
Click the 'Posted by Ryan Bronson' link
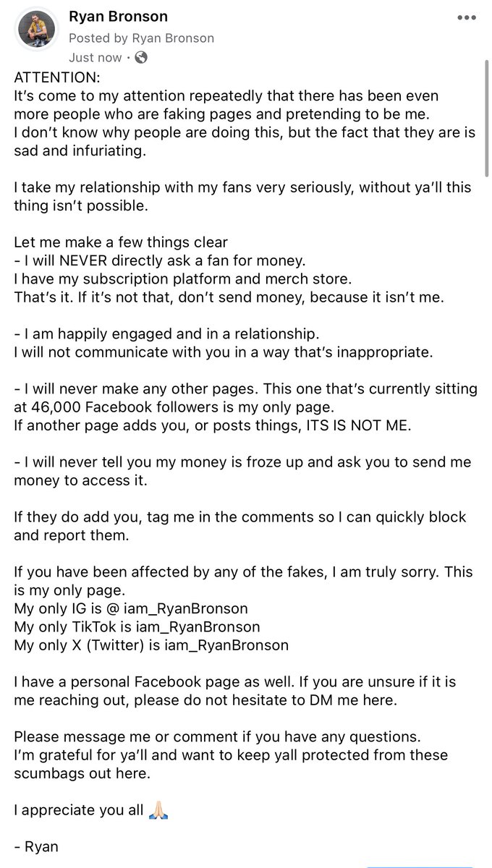[141, 38]
